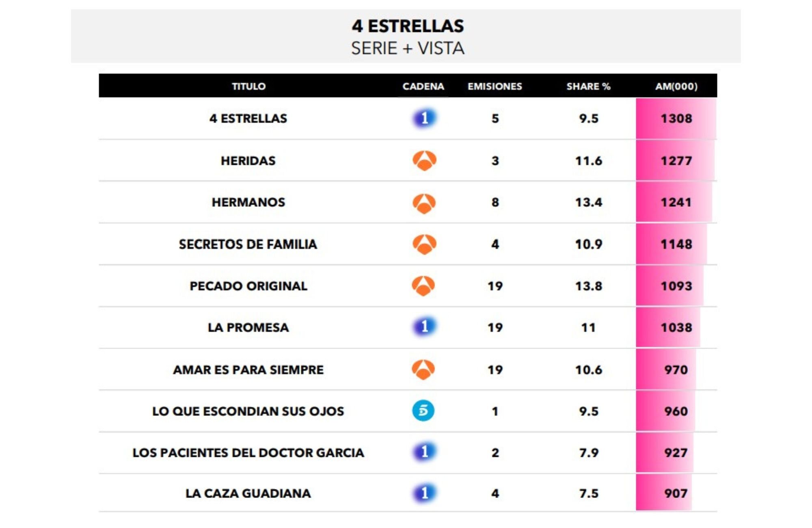Click the pink 1308 audience bar
The height and width of the screenshot is (528, 812).
click(x=676, y=119)
